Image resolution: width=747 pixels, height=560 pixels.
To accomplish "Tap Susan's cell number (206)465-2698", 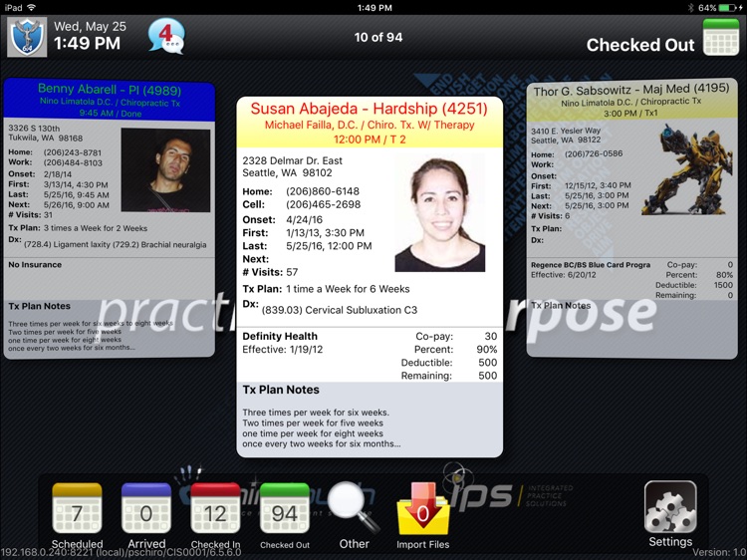I will 323,204.
